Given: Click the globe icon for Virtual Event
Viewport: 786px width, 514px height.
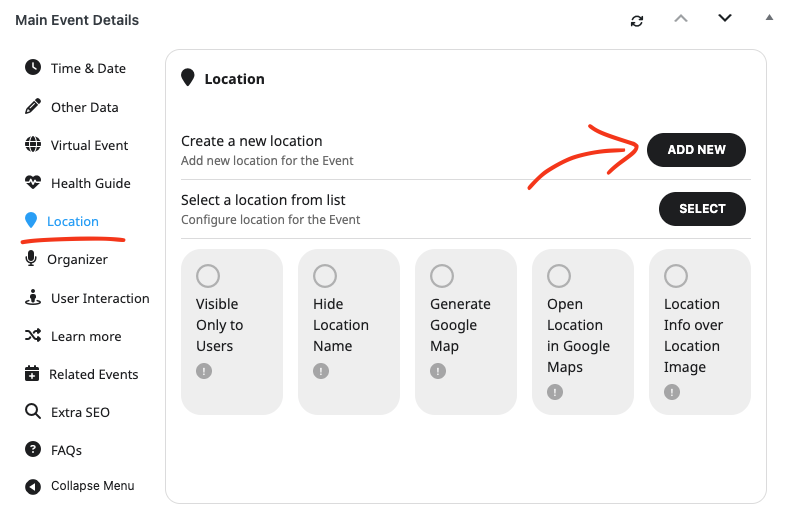Looking at the screenshot, I should (x=33, y=144).
